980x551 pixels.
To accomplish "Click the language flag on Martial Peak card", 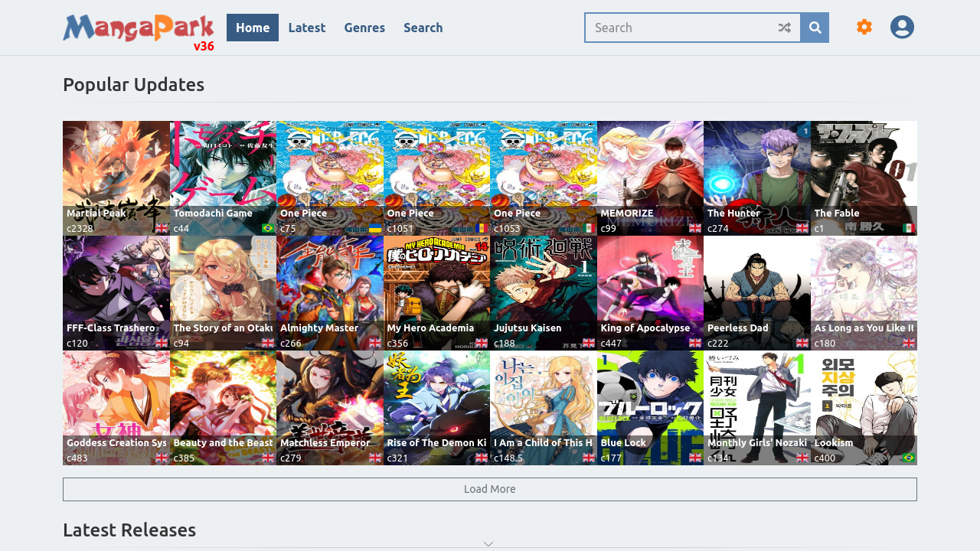I will coord(162,228).
